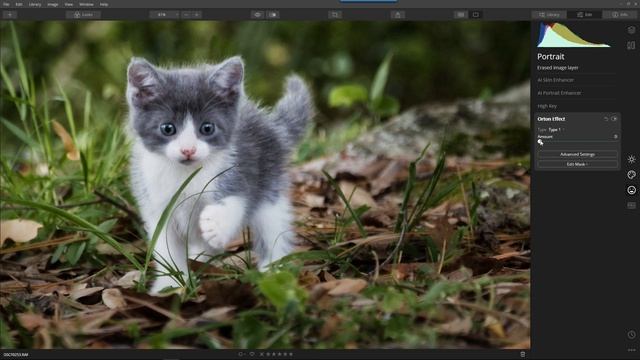Viewport: 640px width, 360px height.
Task: Open the Window menu
Action: coord(86,4)
